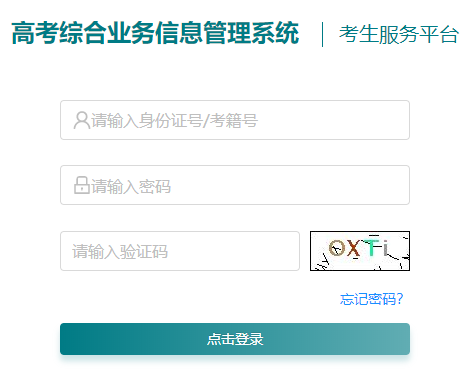Click the 点击登录 login button

coord(235,339)
